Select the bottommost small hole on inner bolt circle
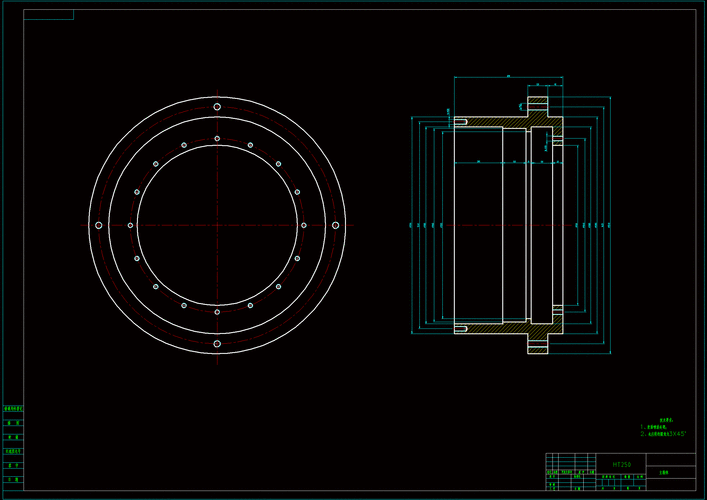Image resolution: width=707 pixels, height=500 pixels. click(217, 312)
